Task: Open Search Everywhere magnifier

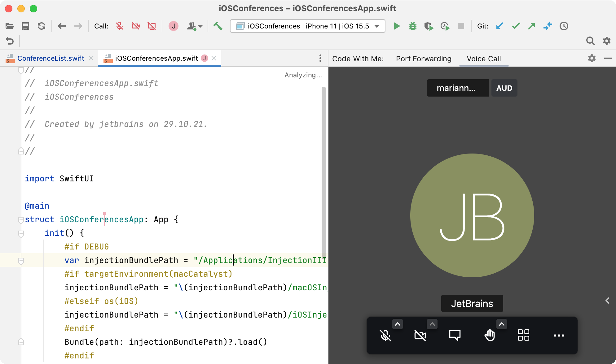Action: tap(590, 41)
